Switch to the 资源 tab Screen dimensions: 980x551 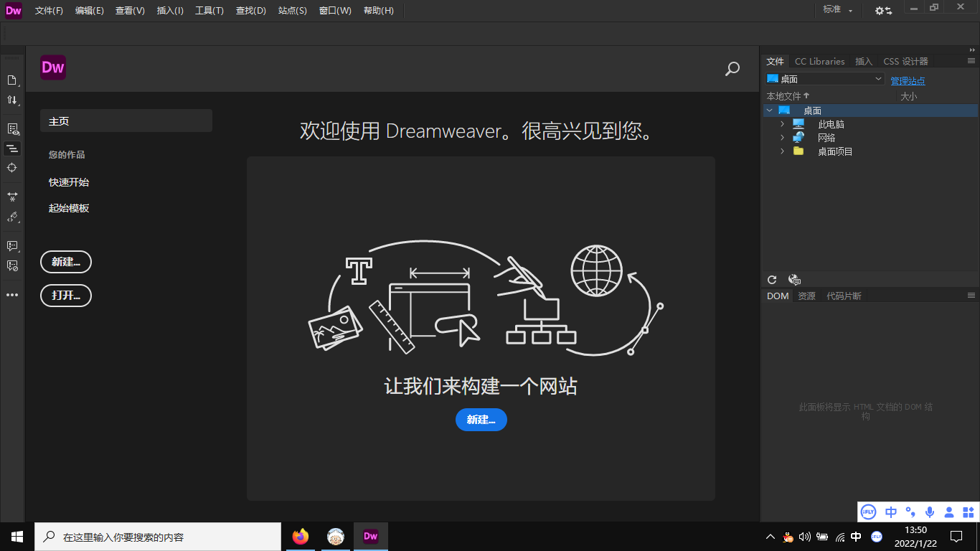[806, 296]
